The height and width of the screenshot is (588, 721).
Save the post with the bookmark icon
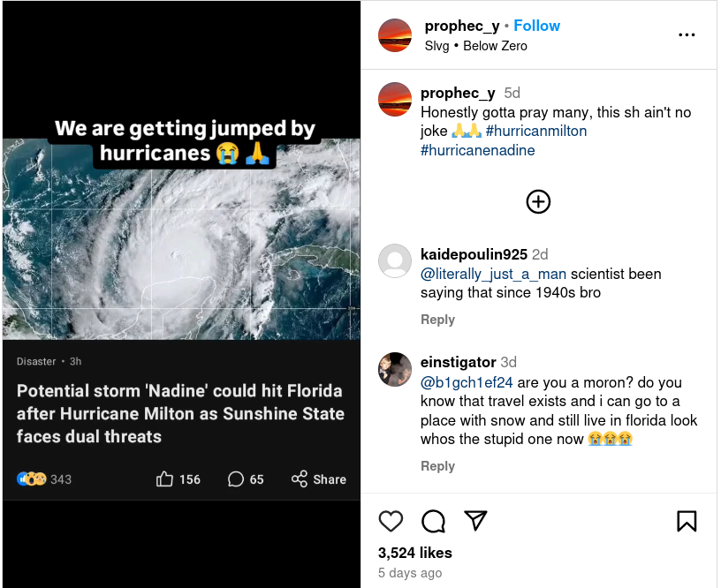(x=687, y=521)
